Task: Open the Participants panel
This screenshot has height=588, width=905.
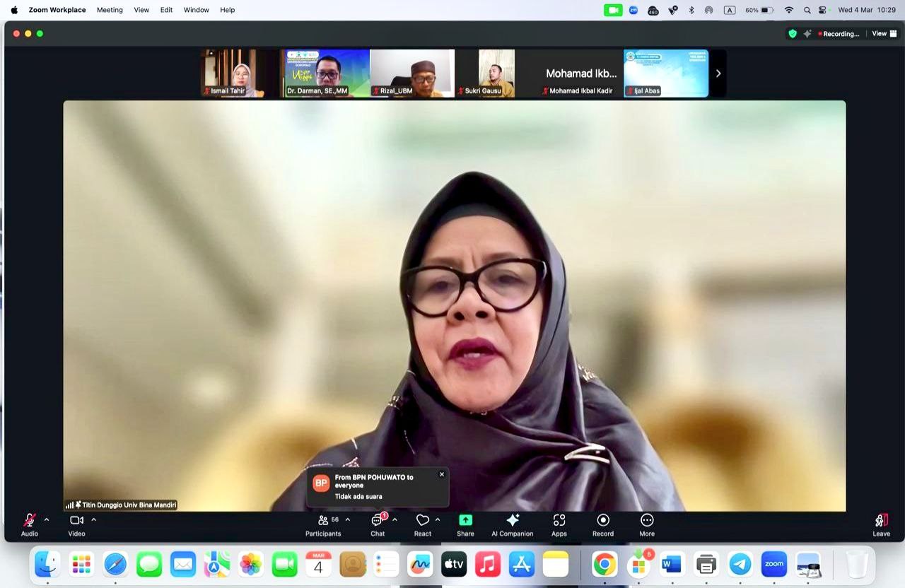Action: 323,524
